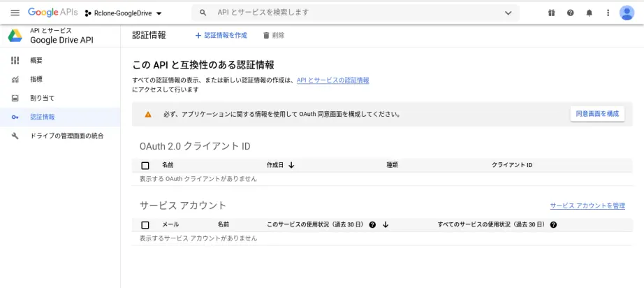The image size is (644, 288).
Task: Open the notifications bell
Action: pyautogui.click(x=589, y=13)
